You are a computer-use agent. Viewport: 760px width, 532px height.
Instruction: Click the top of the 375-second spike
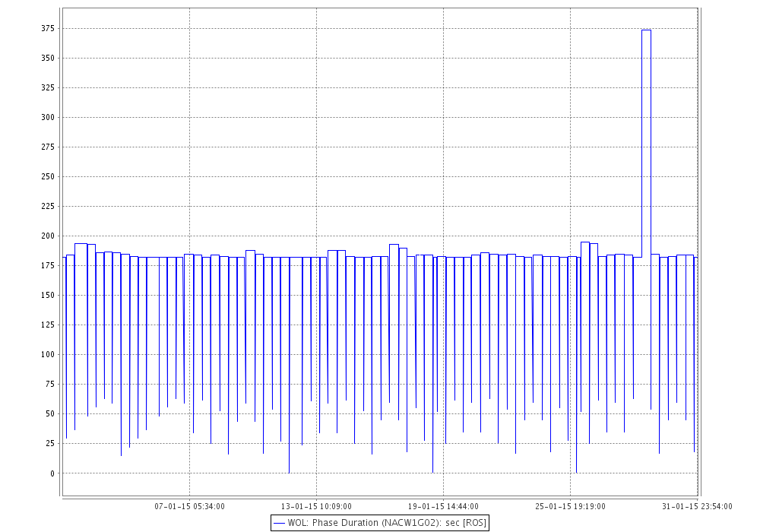[x=646, y=30]
